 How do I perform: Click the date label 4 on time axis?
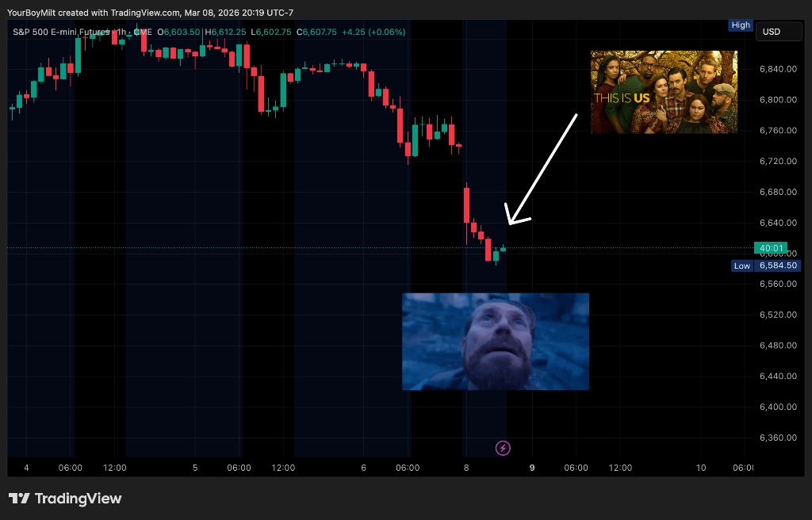pyautogui.click(x=26, y=468)
